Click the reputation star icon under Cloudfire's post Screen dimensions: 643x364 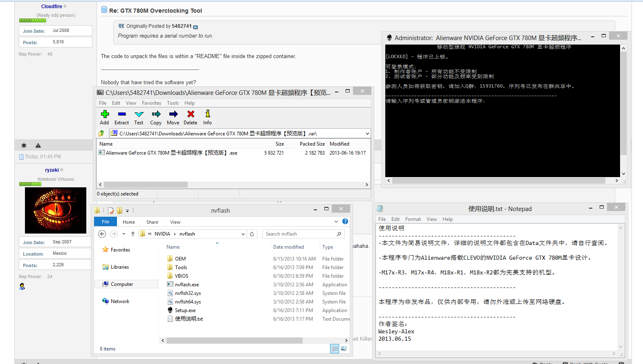[24, 146]
